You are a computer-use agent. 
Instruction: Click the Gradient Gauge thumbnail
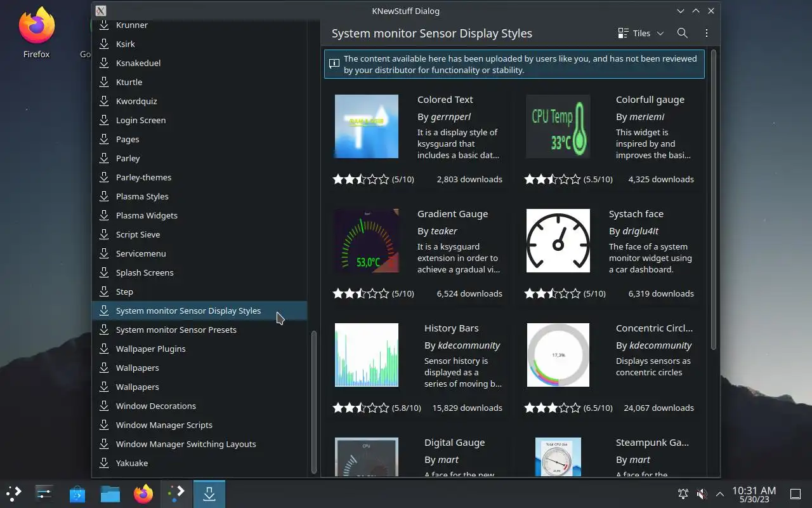[367, 241]
